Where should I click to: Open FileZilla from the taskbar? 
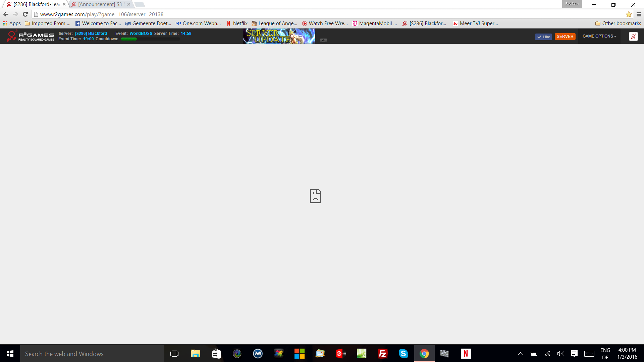point(382,354)
